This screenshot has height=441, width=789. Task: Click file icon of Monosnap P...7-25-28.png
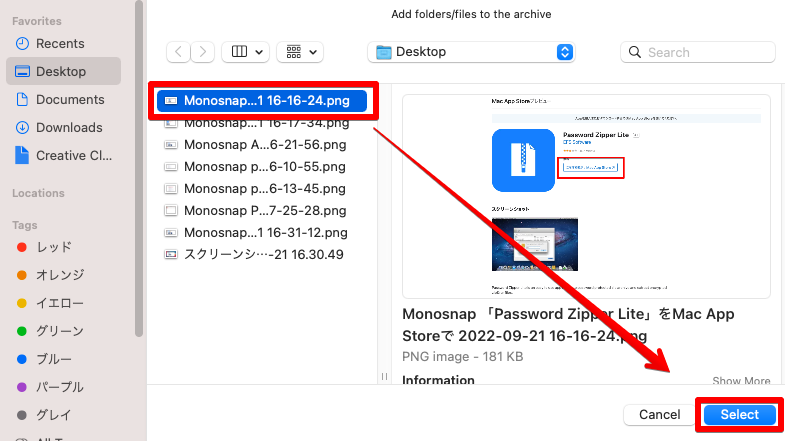tap(171, 211)
